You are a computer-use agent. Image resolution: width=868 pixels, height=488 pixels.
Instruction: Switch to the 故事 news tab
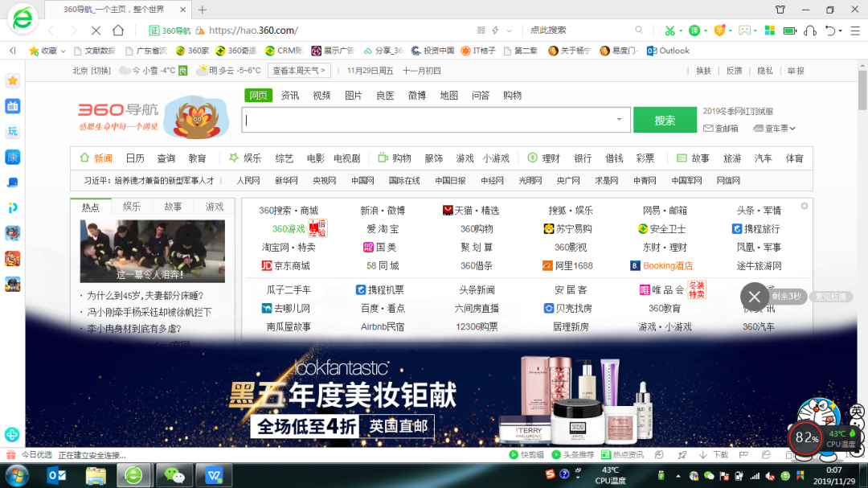173,207
